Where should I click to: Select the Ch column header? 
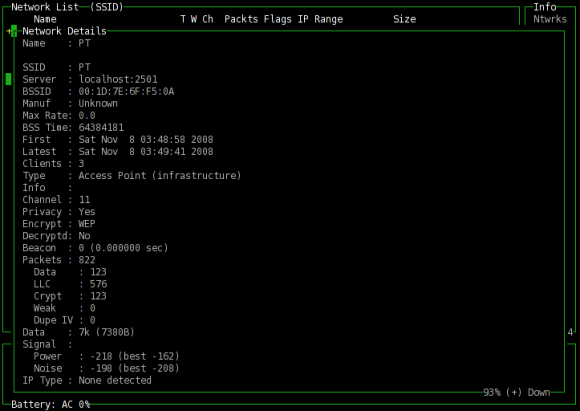(208, 19)
